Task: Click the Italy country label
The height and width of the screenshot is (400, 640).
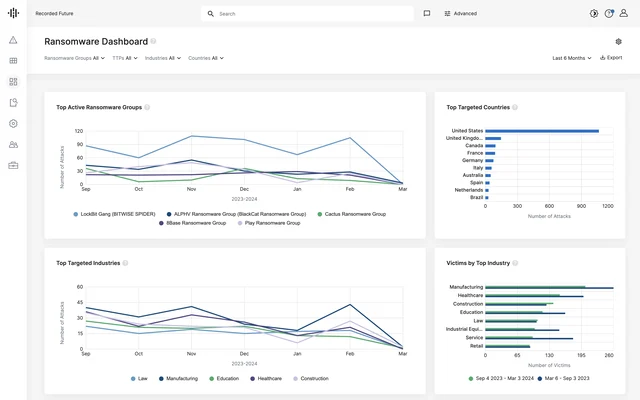Action: point(478,168)
